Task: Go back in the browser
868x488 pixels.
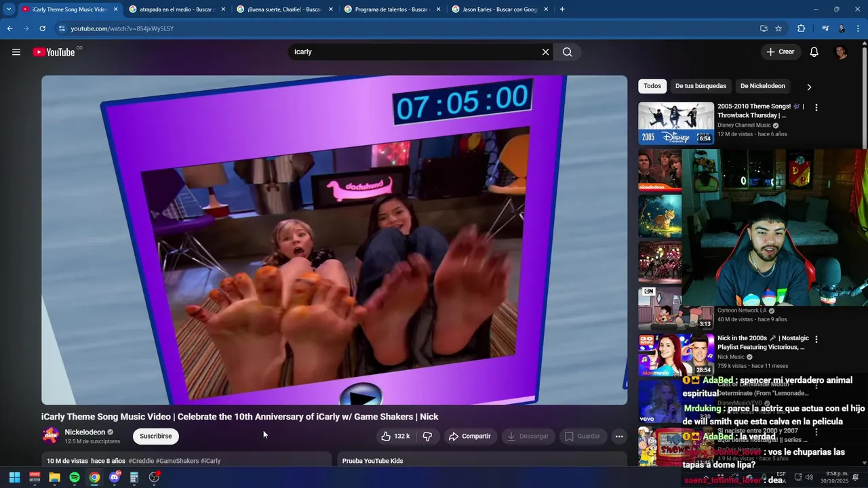Action: click(9, 28)
